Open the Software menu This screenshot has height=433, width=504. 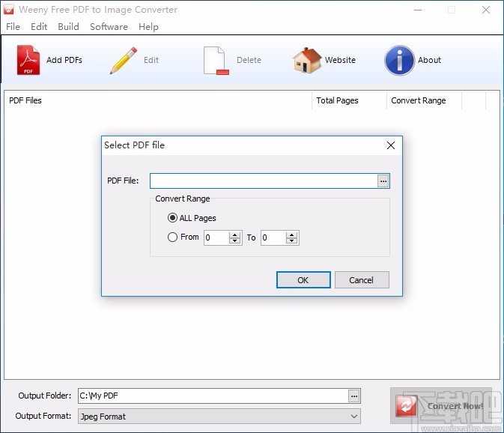pos(109,27)
